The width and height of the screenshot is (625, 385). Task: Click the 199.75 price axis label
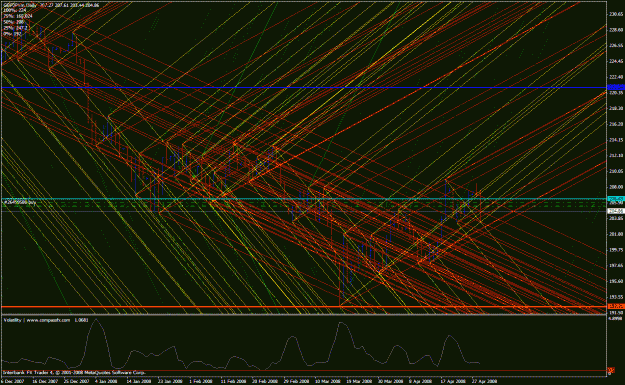[x=616, y=250]
